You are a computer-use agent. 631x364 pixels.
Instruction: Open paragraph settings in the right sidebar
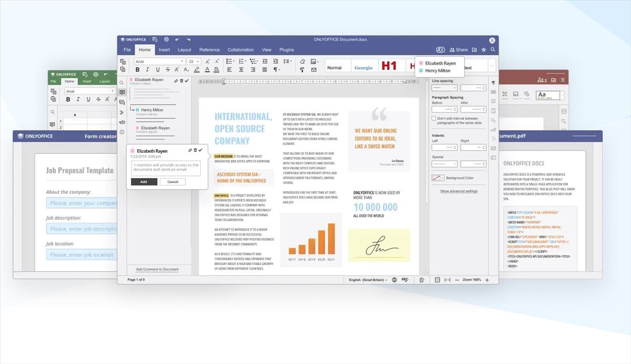point(494,82)
